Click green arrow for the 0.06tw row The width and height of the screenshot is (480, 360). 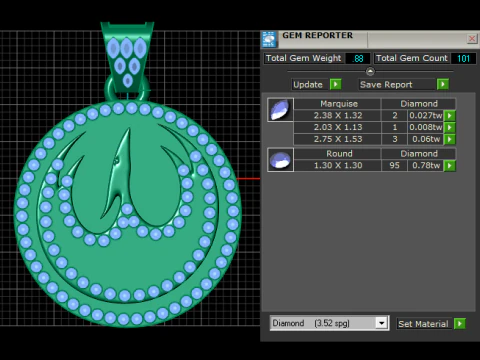[450, 139]
